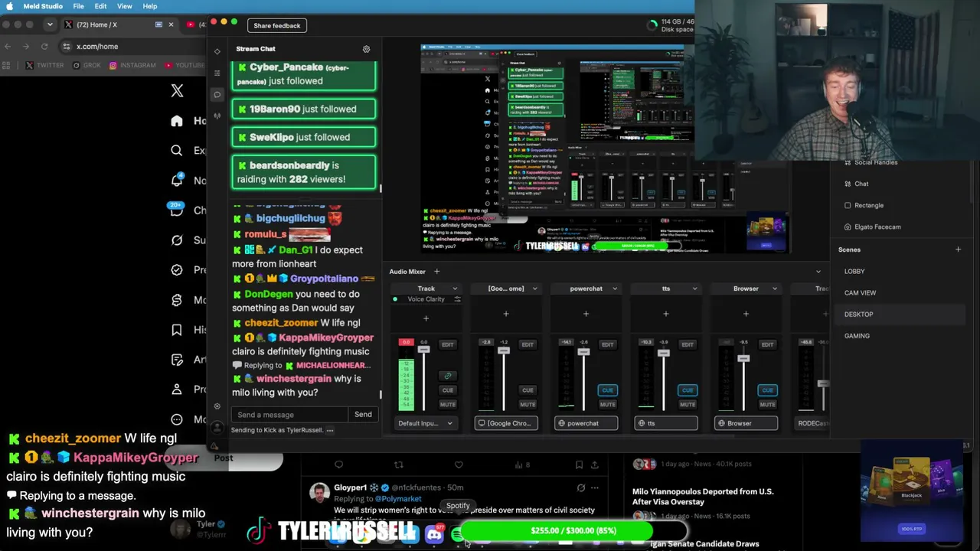Click the X logo in browser page

(177, 91)
